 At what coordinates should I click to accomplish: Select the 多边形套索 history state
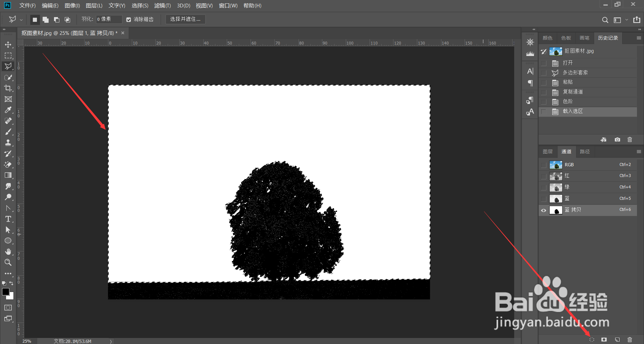coord(588,73)
